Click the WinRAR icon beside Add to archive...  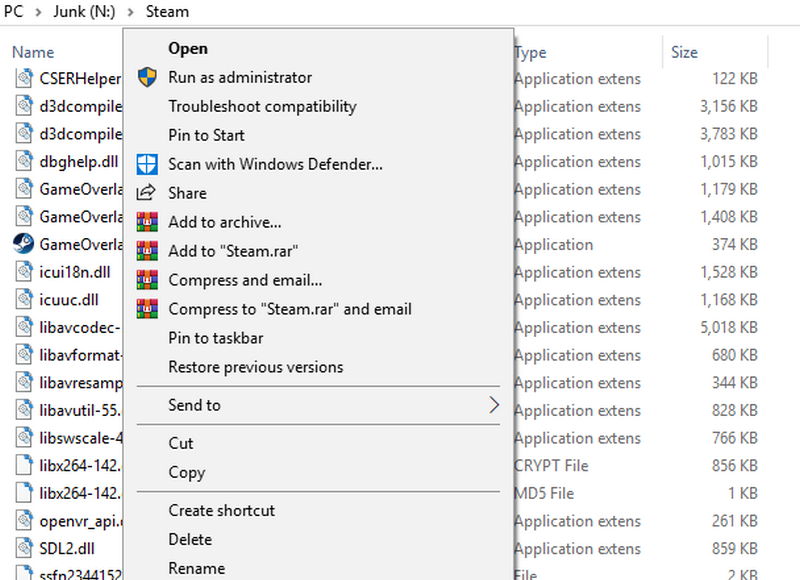pos(147,222)
